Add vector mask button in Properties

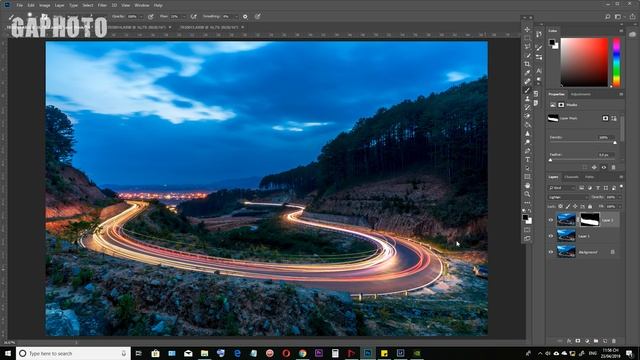(614, 118)
